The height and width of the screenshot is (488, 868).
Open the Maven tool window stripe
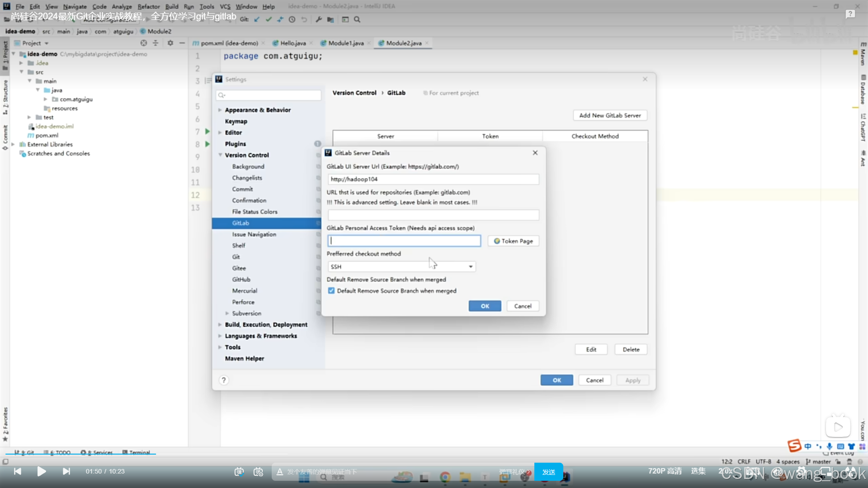863,54
